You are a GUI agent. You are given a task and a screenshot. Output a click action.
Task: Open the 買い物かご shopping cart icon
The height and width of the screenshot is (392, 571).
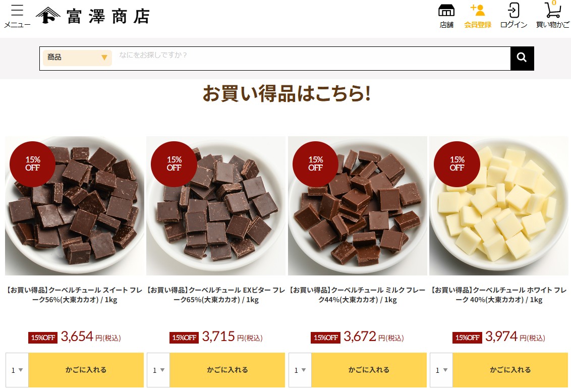coord(552,15)
